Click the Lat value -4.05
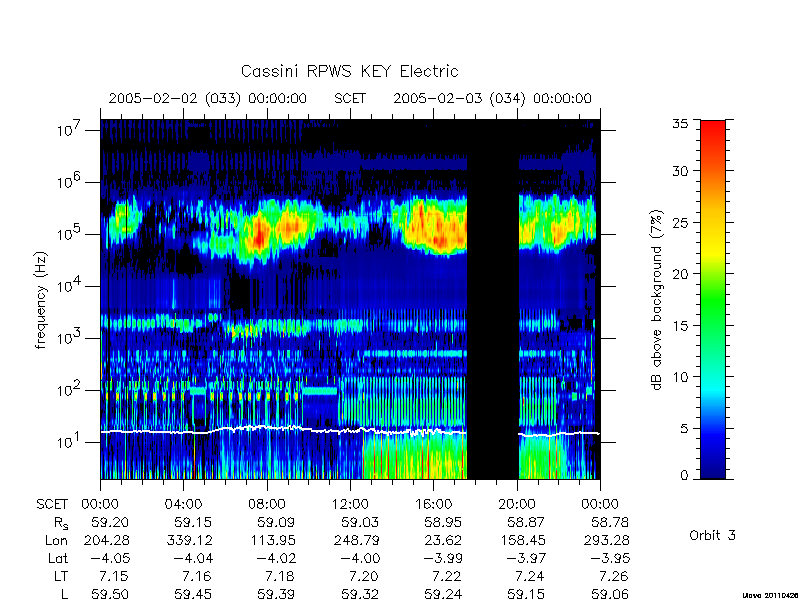Image resolution: width=800 pixels, height=600 pixels. point(109,558)
